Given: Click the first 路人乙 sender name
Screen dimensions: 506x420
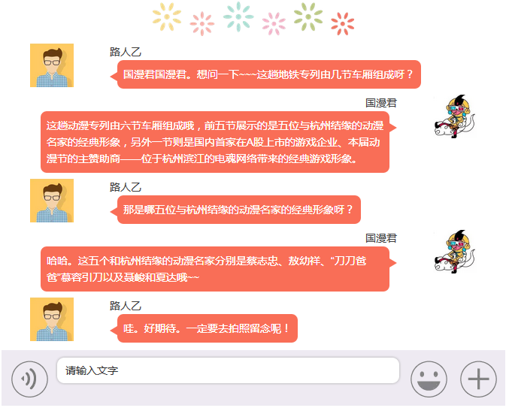Looking at the screenshot, I should [126, 52].
